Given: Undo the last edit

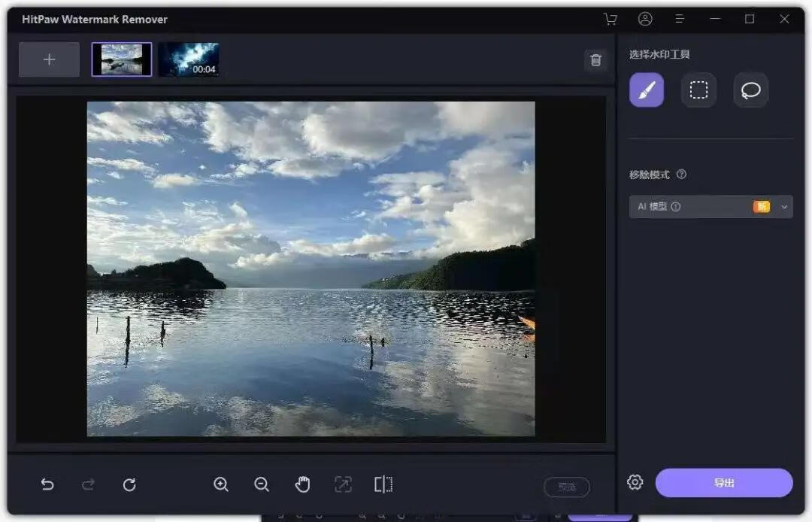Looking at the screenshot, I should click(x=47, y=484).
